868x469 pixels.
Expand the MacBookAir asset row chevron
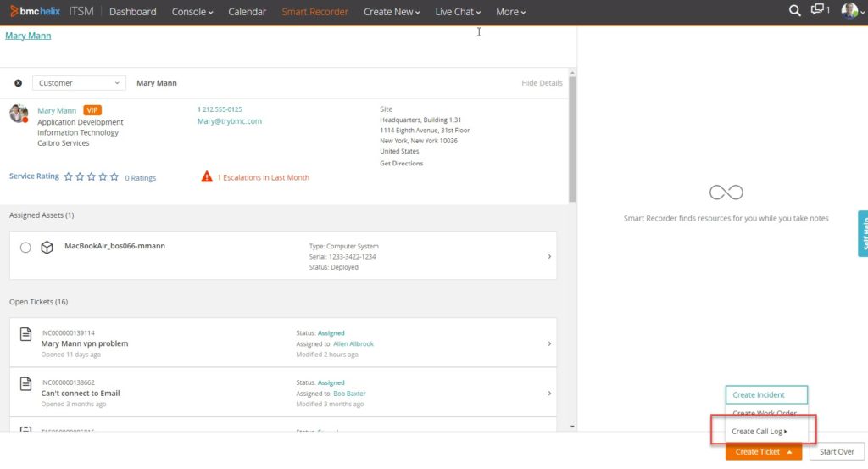(x=549, y=256)
